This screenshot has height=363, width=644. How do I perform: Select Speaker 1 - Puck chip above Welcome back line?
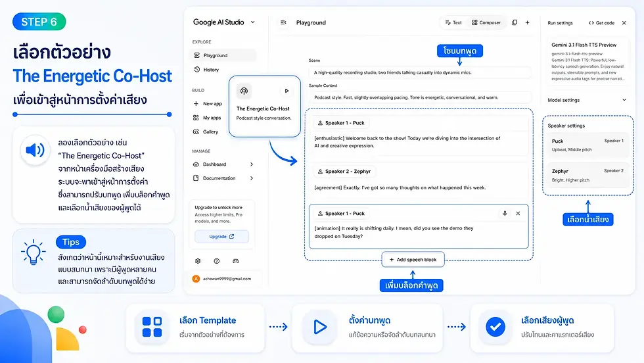point(341,123)
